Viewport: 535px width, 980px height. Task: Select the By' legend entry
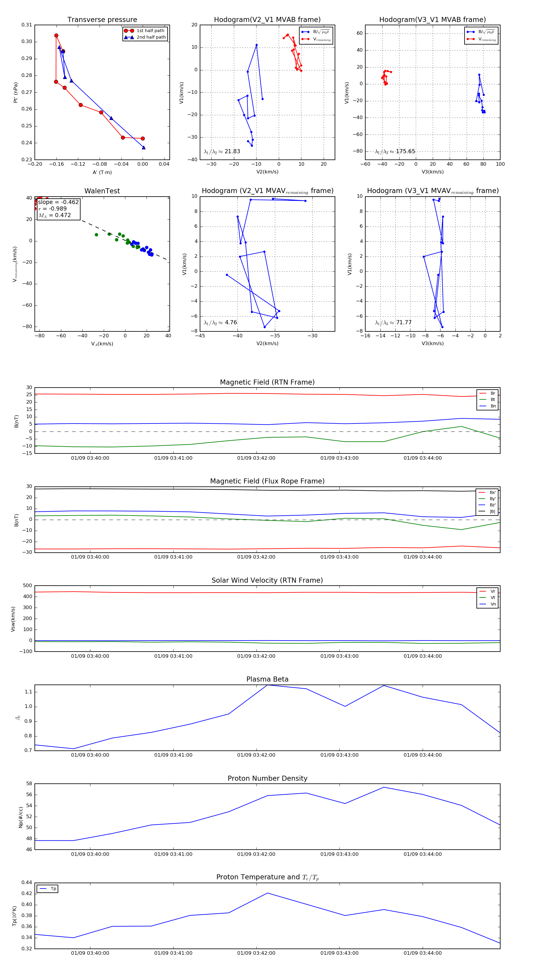(487, 499)
